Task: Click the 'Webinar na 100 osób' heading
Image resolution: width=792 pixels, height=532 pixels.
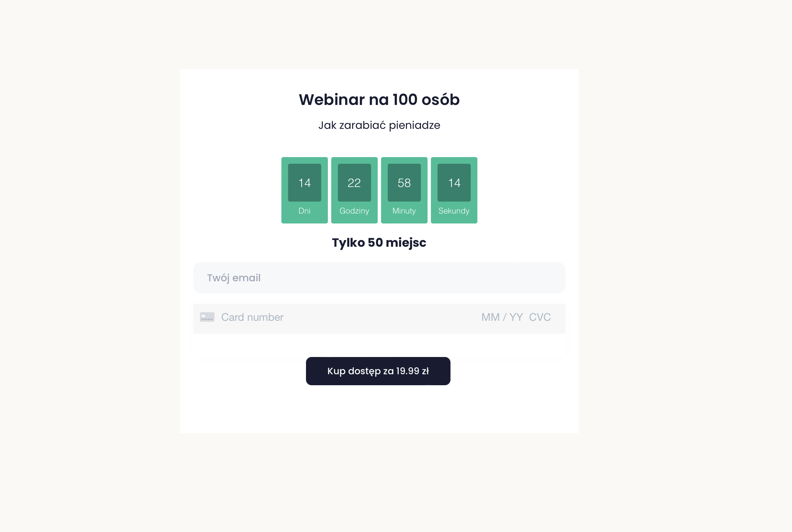Action: click(x=379, y=99)
